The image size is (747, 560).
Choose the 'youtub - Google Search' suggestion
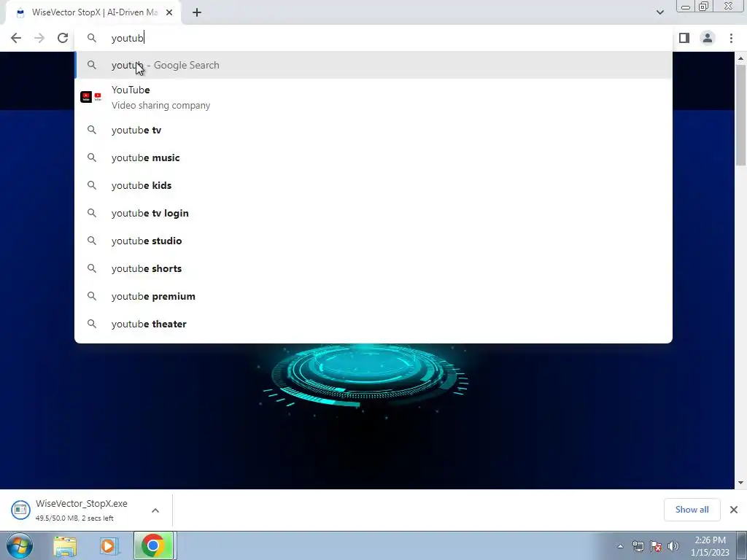tap(373, 65)
